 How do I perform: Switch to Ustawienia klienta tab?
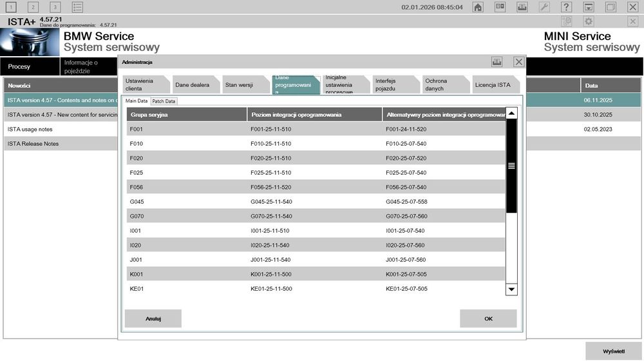pos(146,84)
